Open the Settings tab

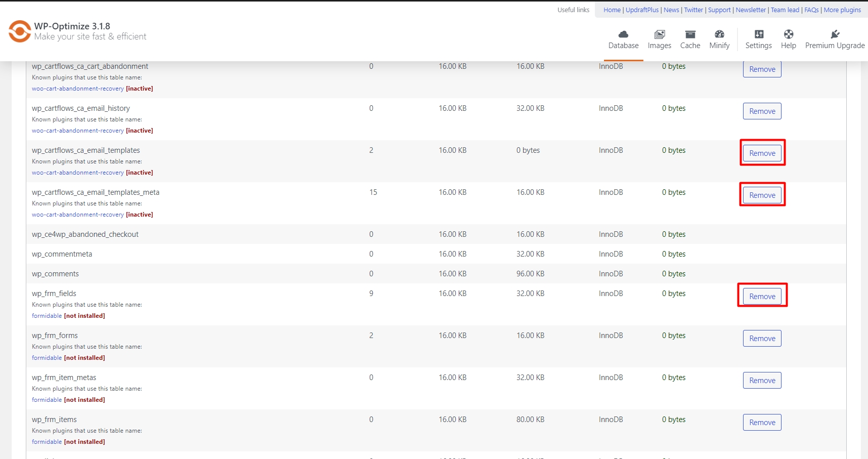click(758, 39)
